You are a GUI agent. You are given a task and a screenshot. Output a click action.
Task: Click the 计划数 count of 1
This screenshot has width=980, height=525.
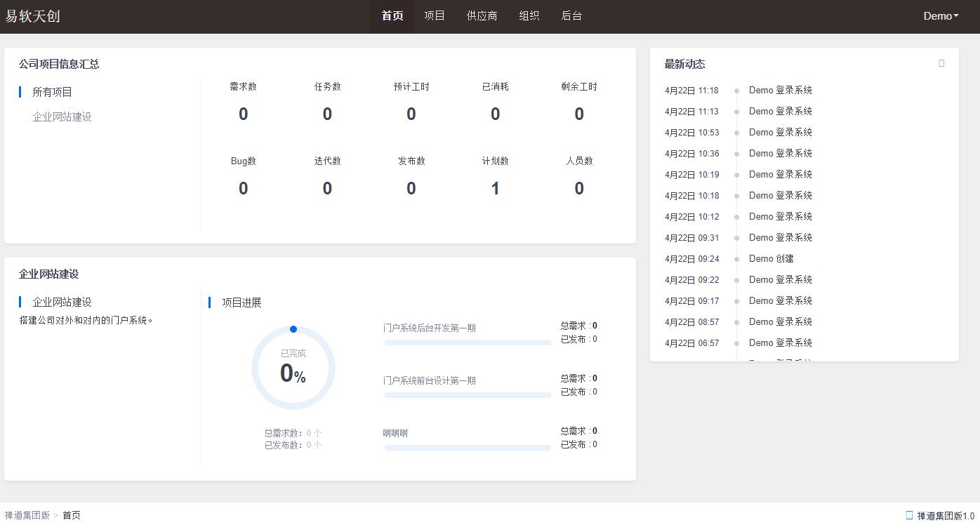tap(495, 188)
